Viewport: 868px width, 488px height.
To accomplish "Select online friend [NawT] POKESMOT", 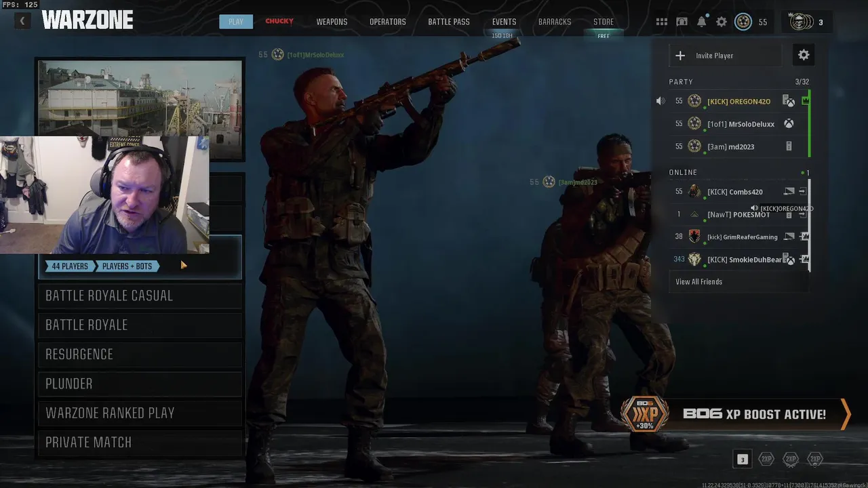I will [738, 214].
